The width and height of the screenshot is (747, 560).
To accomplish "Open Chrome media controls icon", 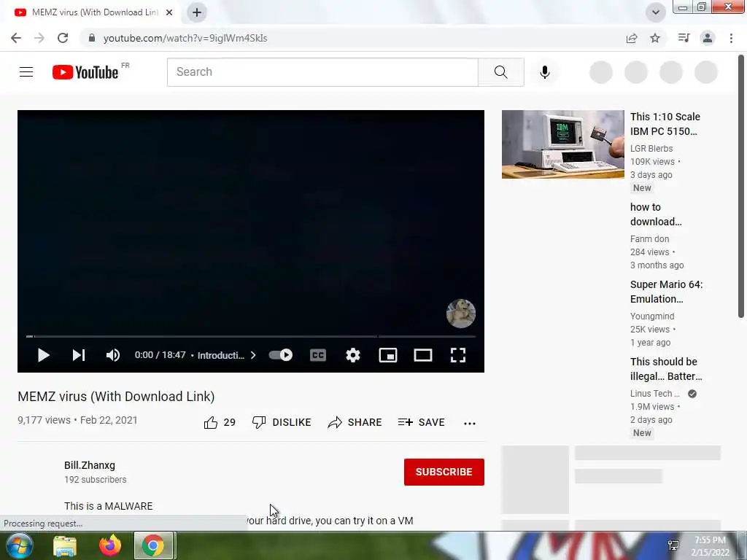I will click(x=684, y=38).
